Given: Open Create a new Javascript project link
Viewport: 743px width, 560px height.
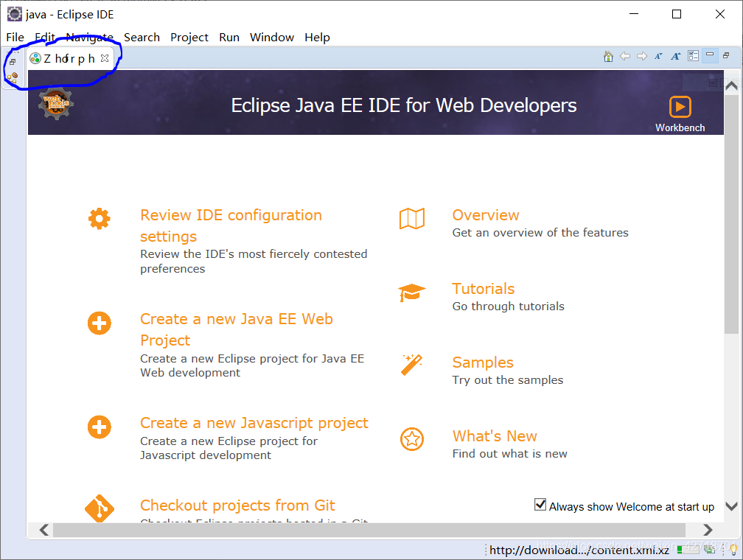Looking at the screenshot, I should (254, 423).
